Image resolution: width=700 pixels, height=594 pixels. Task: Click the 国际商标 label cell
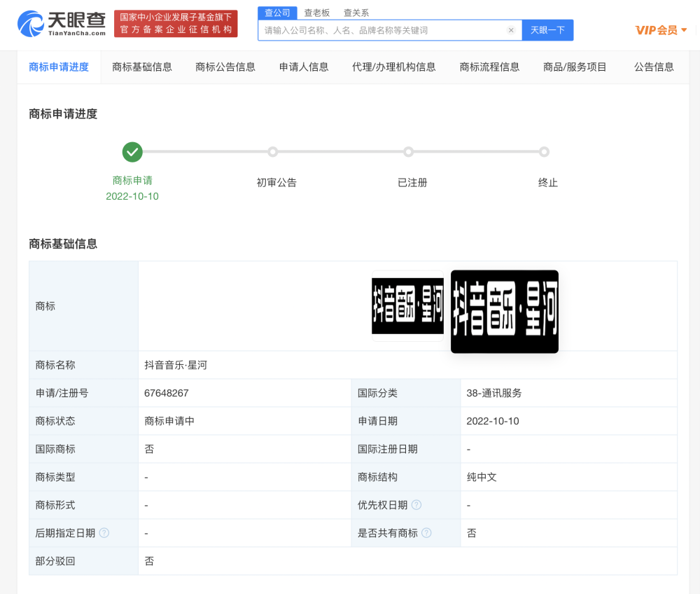[x=83, y=449]
